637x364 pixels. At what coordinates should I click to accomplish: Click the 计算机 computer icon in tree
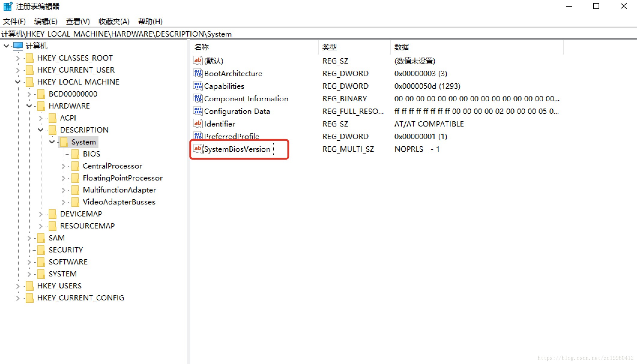[x=18, y=46]
